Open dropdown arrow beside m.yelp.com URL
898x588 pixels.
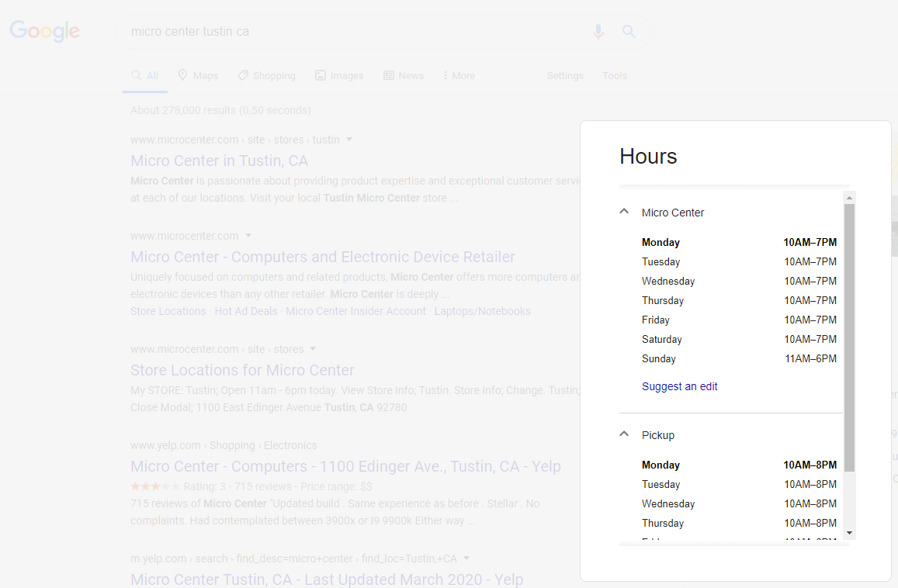466,559
